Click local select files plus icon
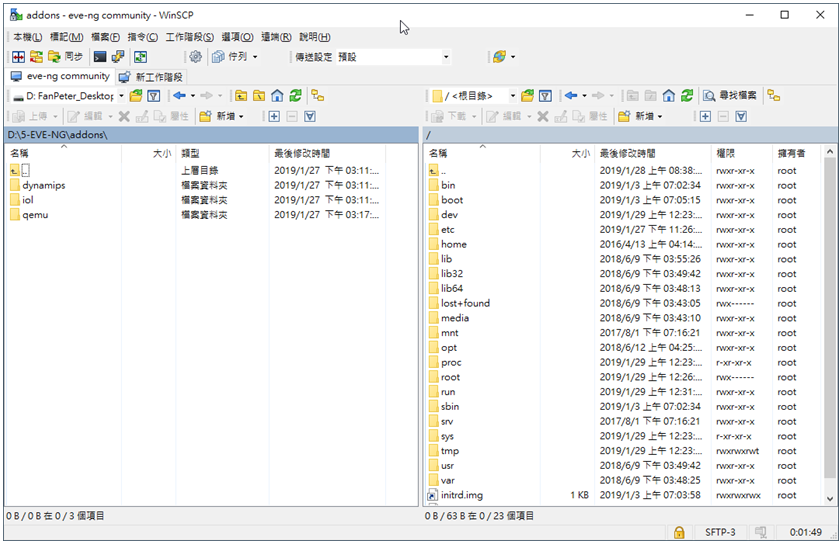 point(274,116)
